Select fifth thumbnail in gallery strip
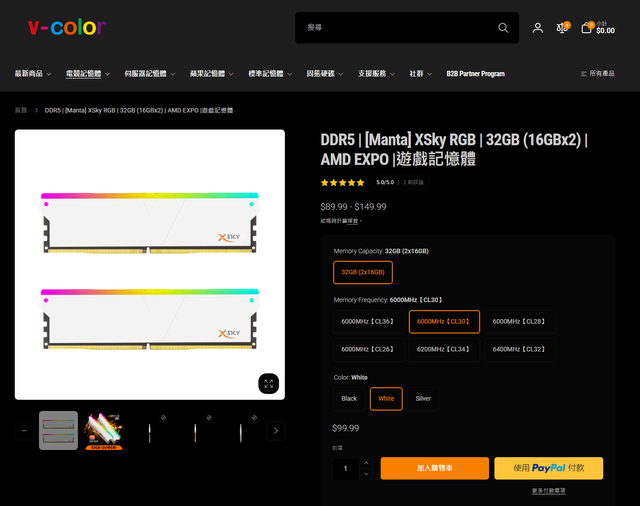640x506 pixels. (240, 431)
